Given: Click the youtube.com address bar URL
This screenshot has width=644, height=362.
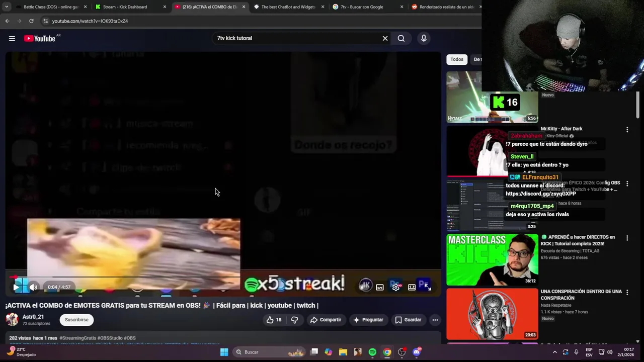Looking at the screenshot, I should 90,21.
